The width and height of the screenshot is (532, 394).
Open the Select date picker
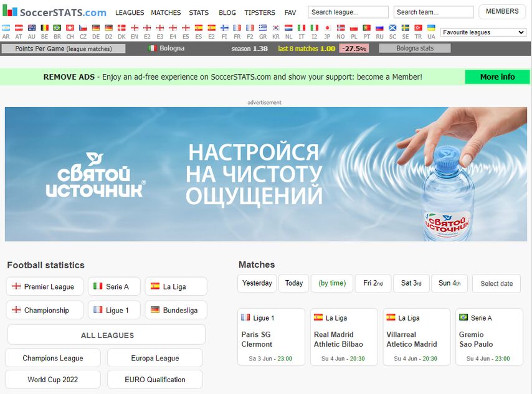[x=496, y=283]
